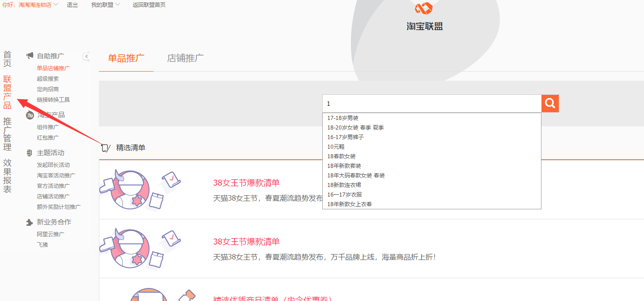This screenshot has width=644, height=301.
Task: Open 淘宝客活动推广 in sidebar
Action: (x=56, y=175)
